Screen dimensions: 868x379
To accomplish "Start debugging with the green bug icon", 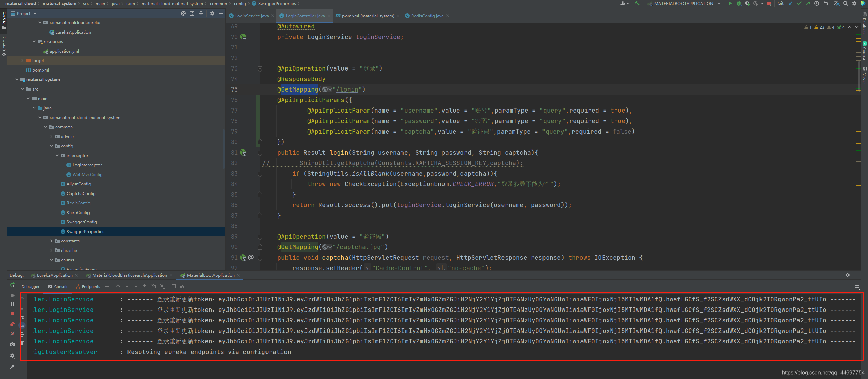I will (738, 4).
